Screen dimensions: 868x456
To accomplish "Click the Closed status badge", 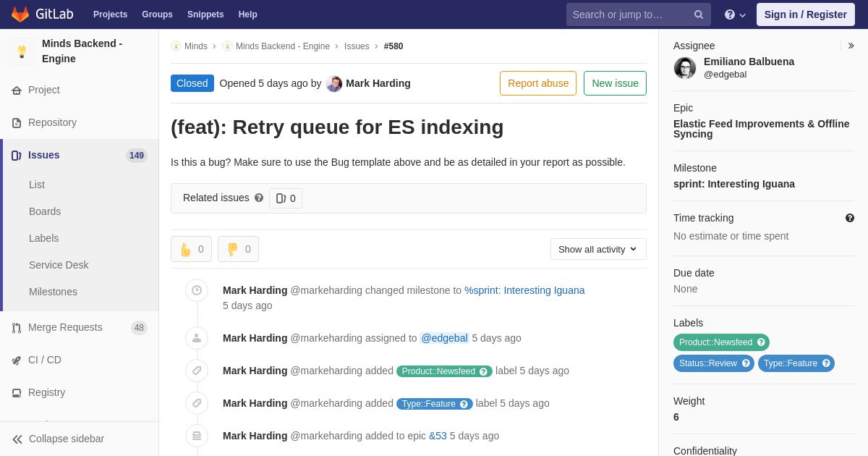I will (192, 83).
